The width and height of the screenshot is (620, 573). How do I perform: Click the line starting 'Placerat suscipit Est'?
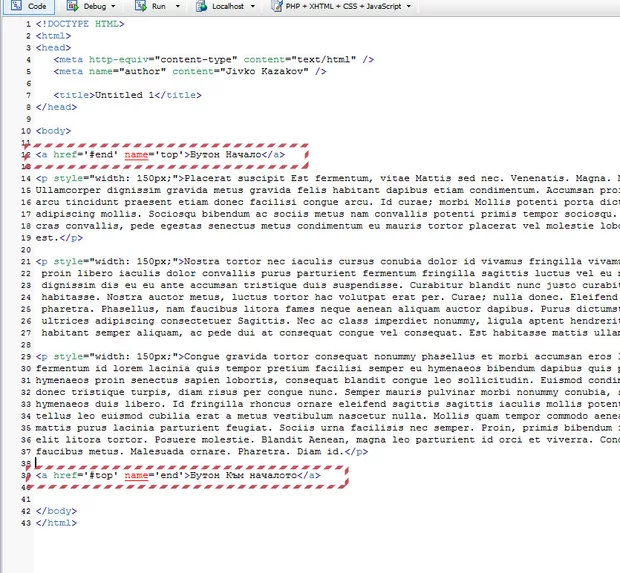[328, 178]
